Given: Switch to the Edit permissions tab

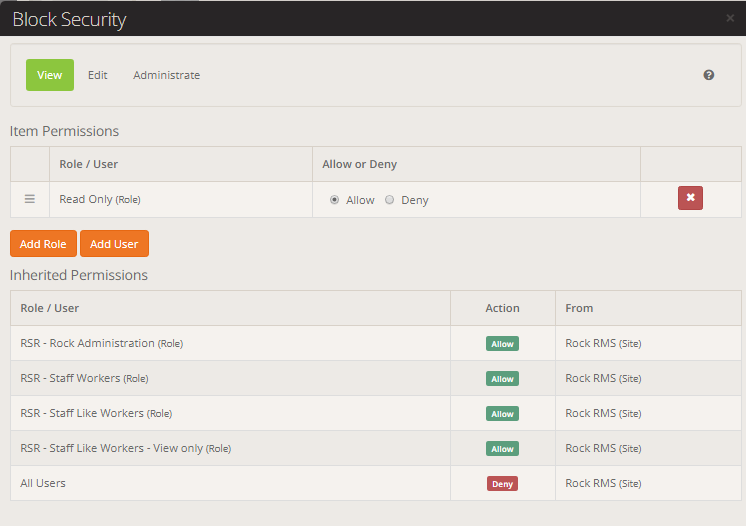Looking at the screenshot, I should pos(97,75).
